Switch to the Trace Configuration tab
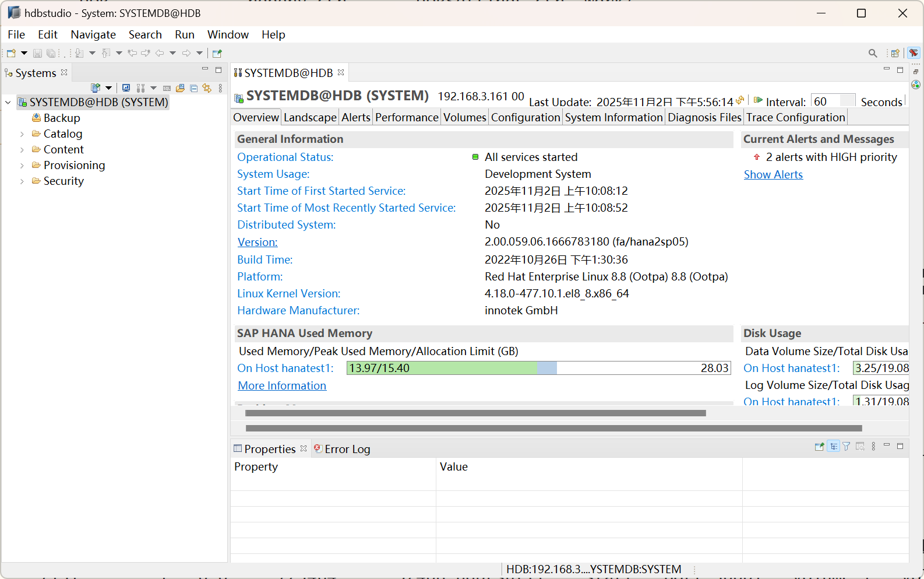Screen dimensions: 924x579 796,117
